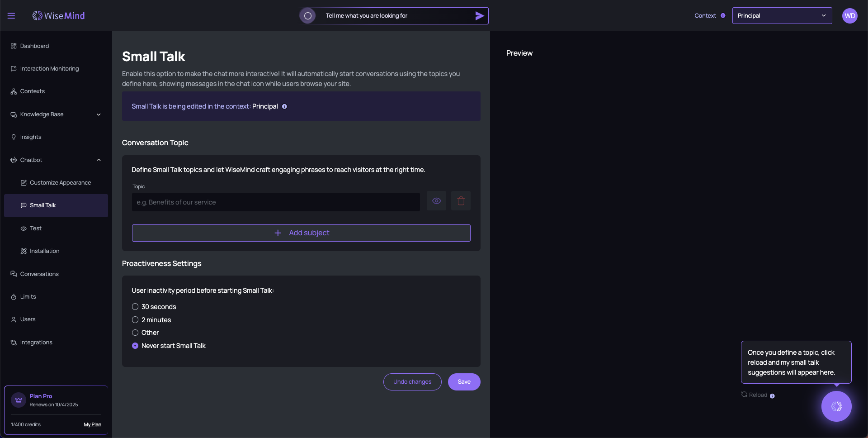
Task: Toggle topic visibility eye icon
Action: [x=436, y=201]
